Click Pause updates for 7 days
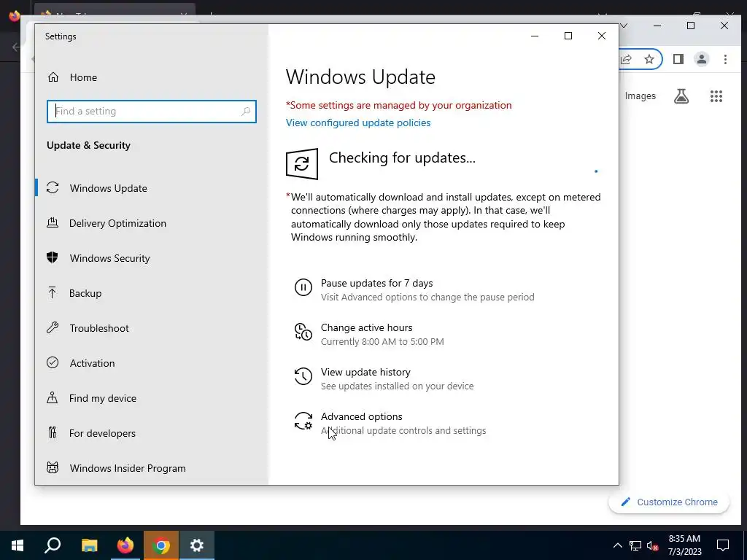Image resolution: width=747 pixels, height=560 pixels. [377, 283]
